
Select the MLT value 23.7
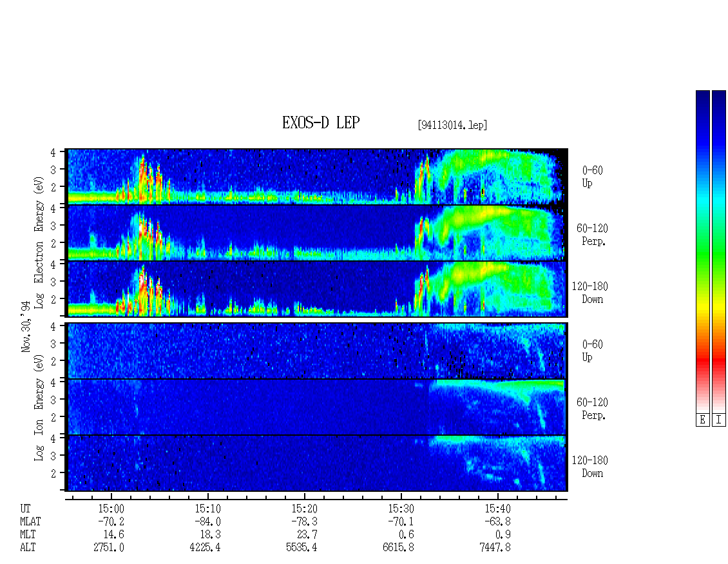coord(307,535)
